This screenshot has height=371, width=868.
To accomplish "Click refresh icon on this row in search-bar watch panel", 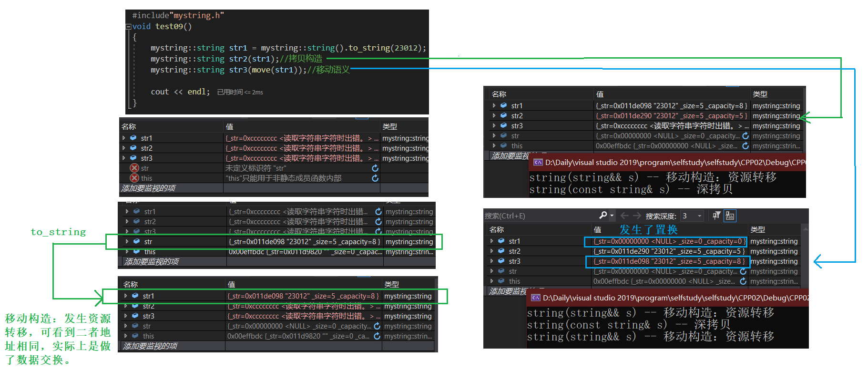I will tap(743, 281).
